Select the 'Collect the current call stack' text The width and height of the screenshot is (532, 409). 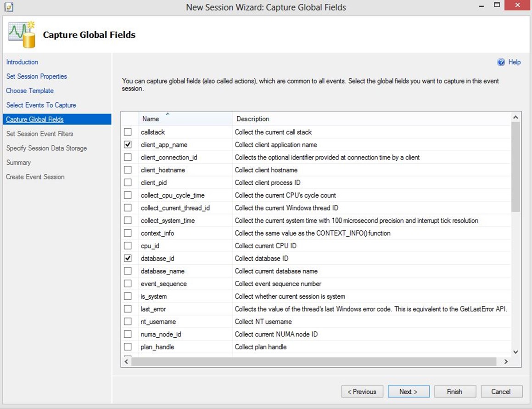click(x=273, y=132)
